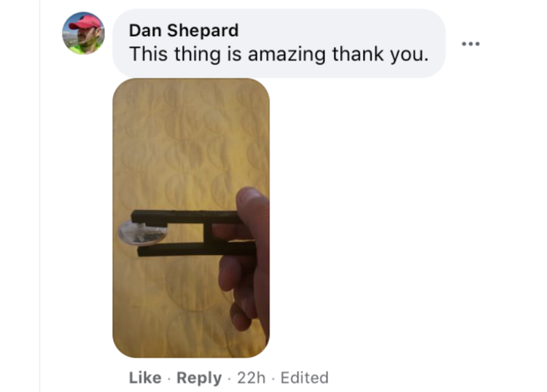Viewport: 547px width, 392px height.
Task: Click "thank you." at the comment's end
Action: click(380, 55)
